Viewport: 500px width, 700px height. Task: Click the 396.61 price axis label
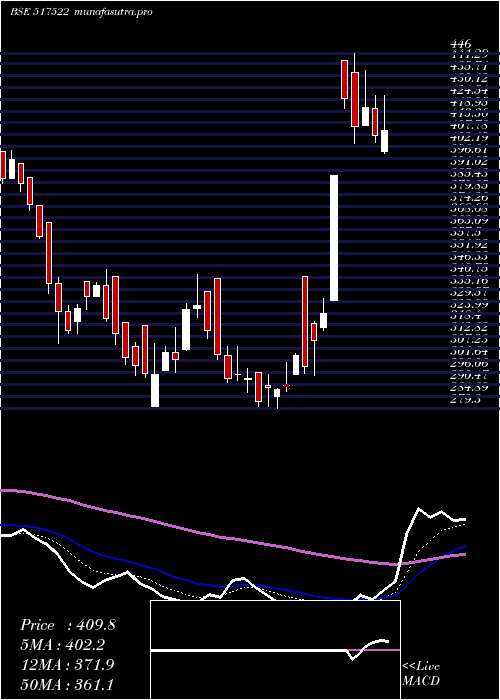click(469, 150)
